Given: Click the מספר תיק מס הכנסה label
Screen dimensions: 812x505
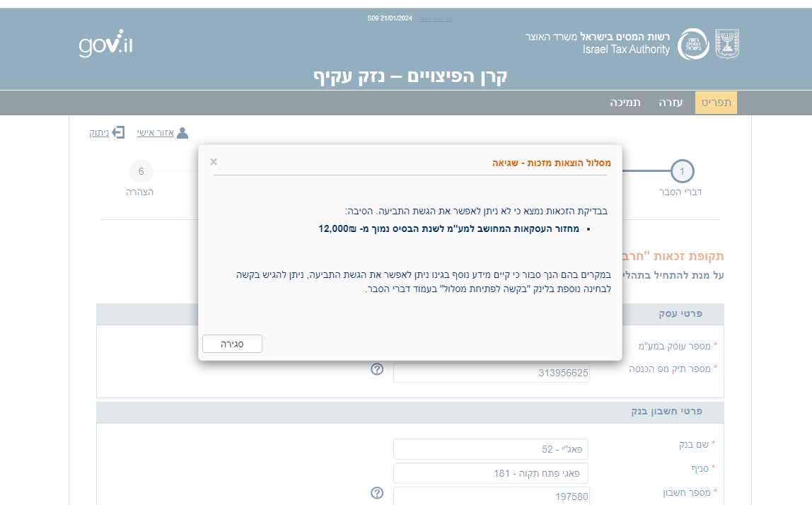Looking at the screenshot, I should point(670,368).
